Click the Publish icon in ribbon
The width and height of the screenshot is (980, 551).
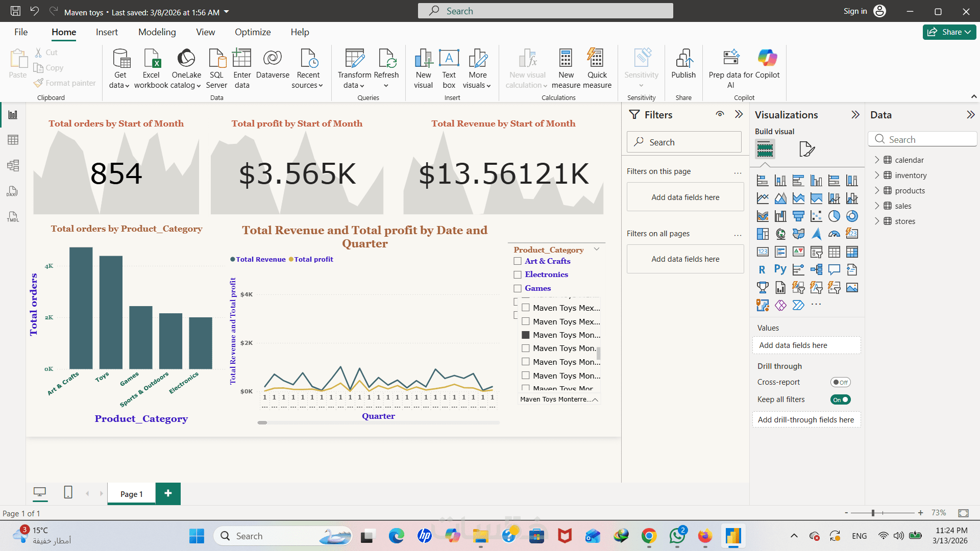coord(683,59)
